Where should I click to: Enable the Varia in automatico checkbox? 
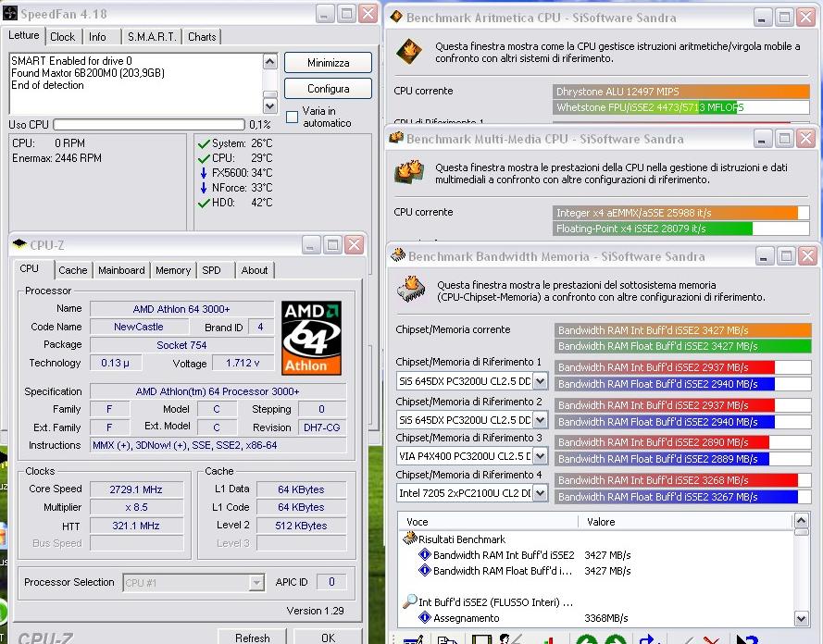[x=292, y=117]
